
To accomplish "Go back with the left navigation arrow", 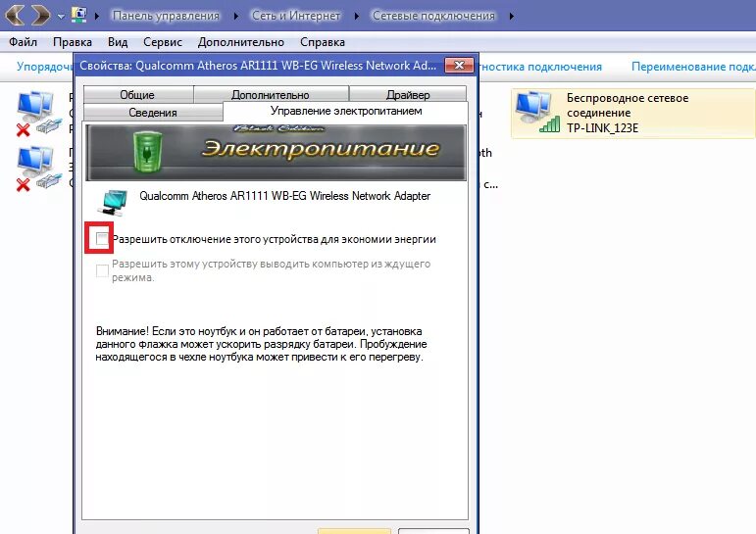I will click(15, 15).
